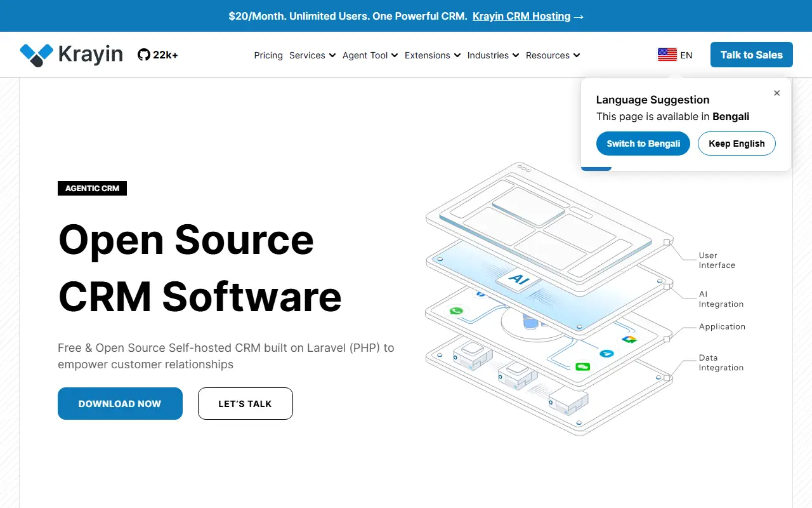This screenshot has height=508, width=812.
Task: Click the Open Source CRM Software heading
Action: click(200, 268)
